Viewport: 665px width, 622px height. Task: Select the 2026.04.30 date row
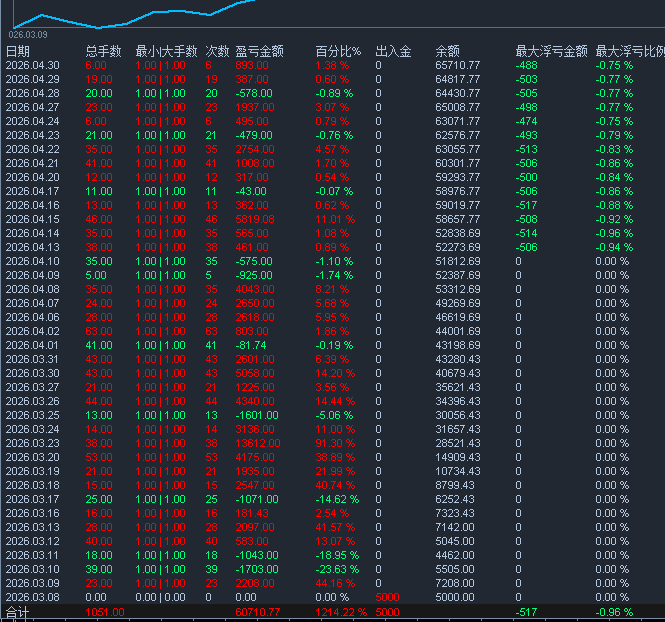[x=32, y=65]
